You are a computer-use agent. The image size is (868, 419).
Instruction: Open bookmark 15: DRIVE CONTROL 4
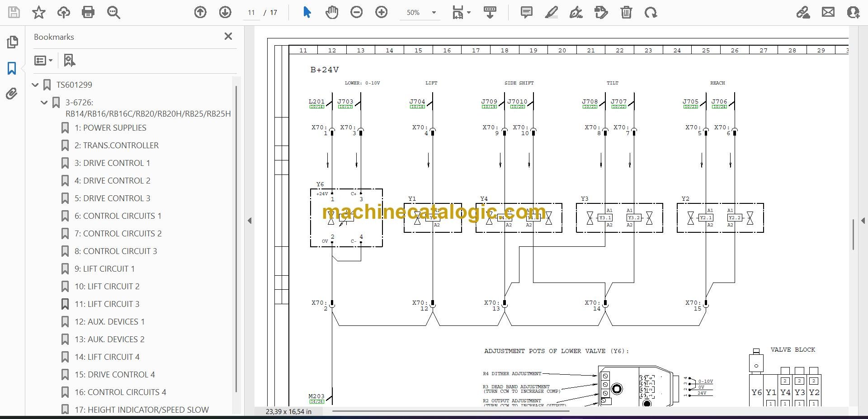(114, 375)
